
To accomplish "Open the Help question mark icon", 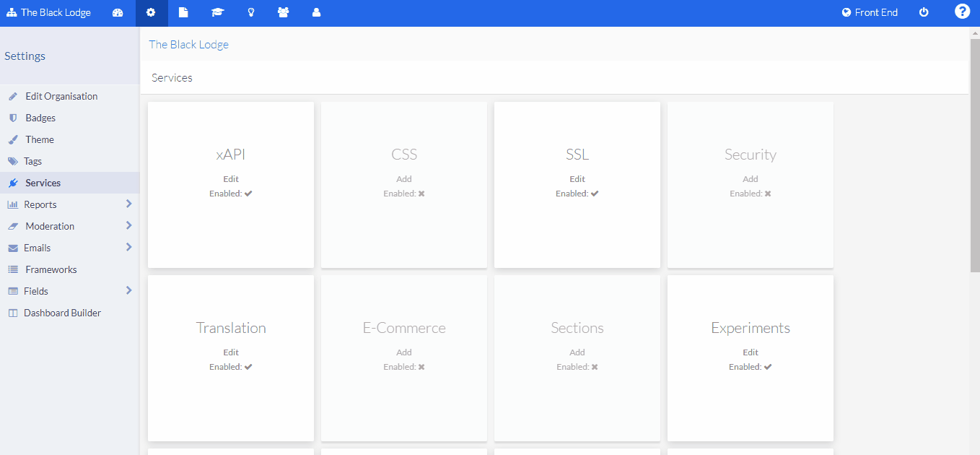I will pos(962,12).
